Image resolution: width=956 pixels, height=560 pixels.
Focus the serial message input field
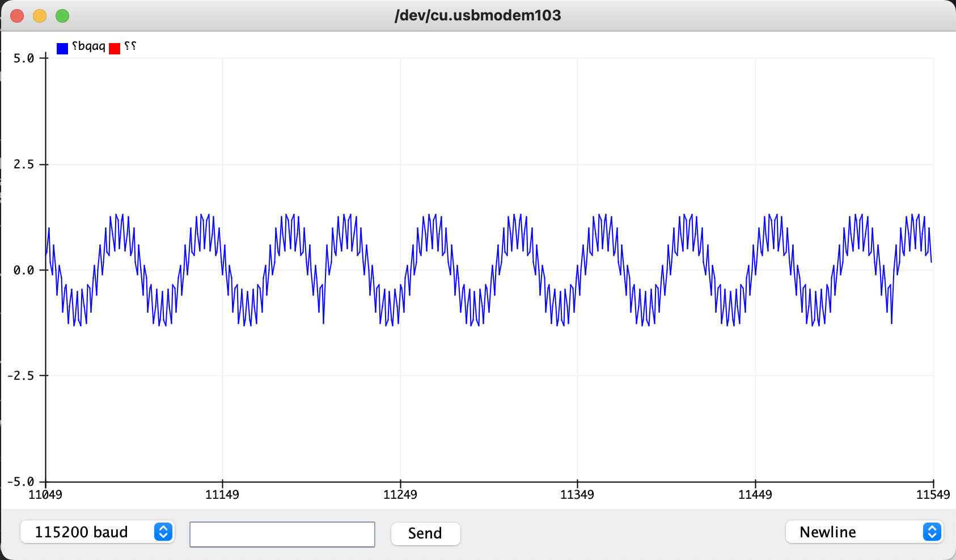282,534
